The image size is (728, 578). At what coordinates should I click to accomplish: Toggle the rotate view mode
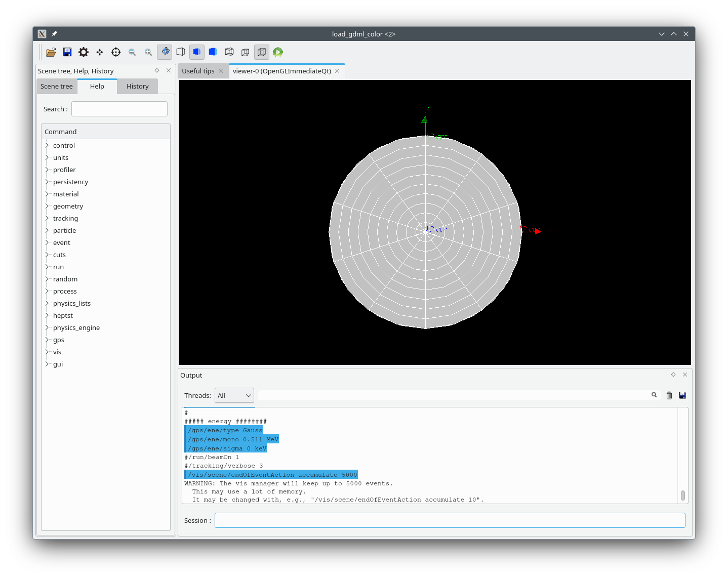click(165, 52)
